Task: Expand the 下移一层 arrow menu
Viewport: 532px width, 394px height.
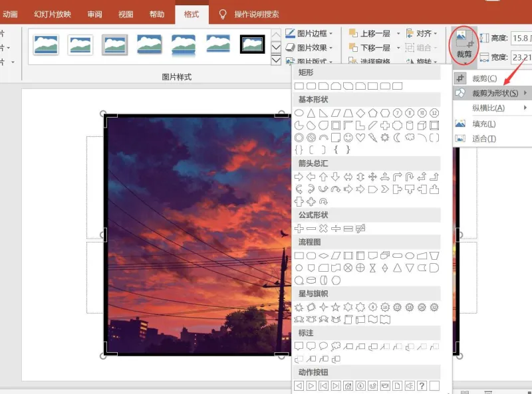Action: [x=398, y=48]
